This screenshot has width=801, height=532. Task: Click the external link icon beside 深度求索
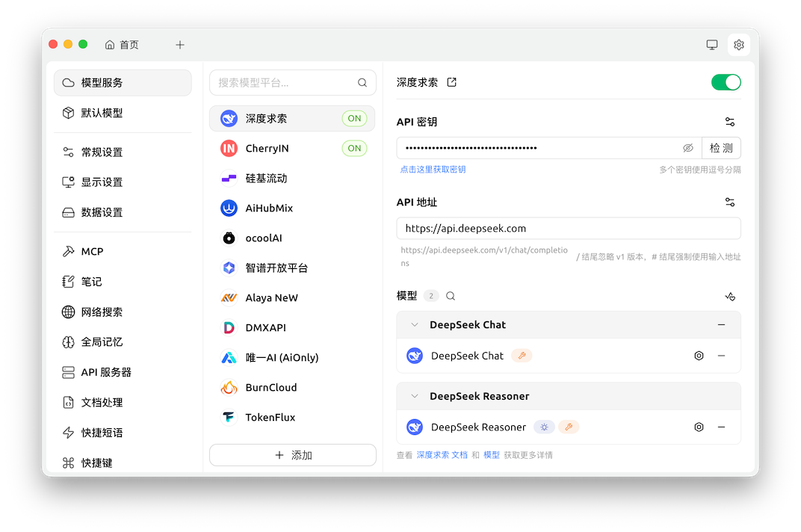[451, 82]
